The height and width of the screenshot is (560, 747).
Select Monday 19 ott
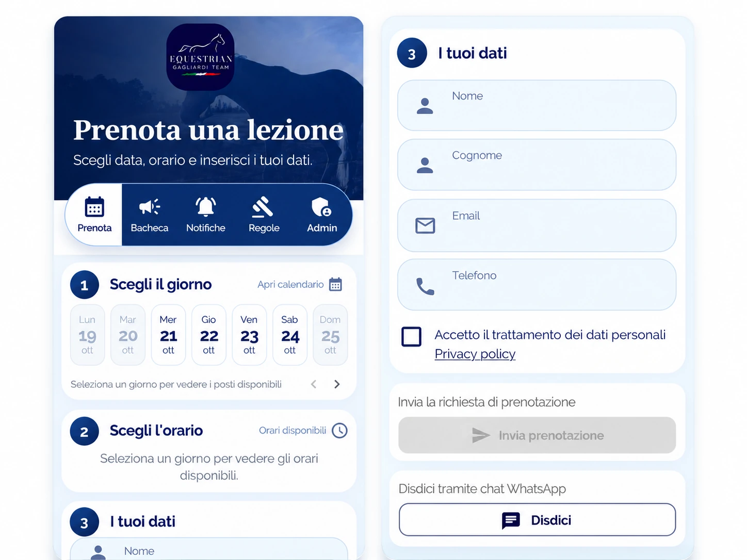(87, 335)
